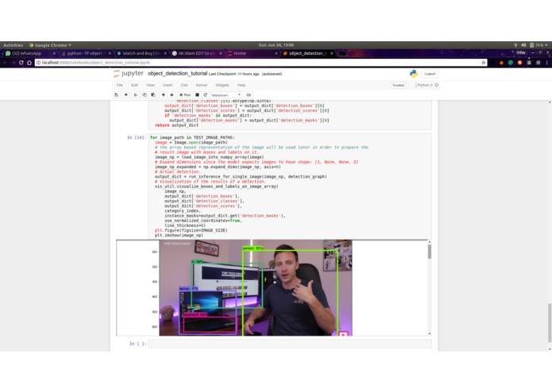The width and height of the screenshot is (552, 392).
Task: Click the clock Sun Jun 24
Action: click(x=276, y=45)
